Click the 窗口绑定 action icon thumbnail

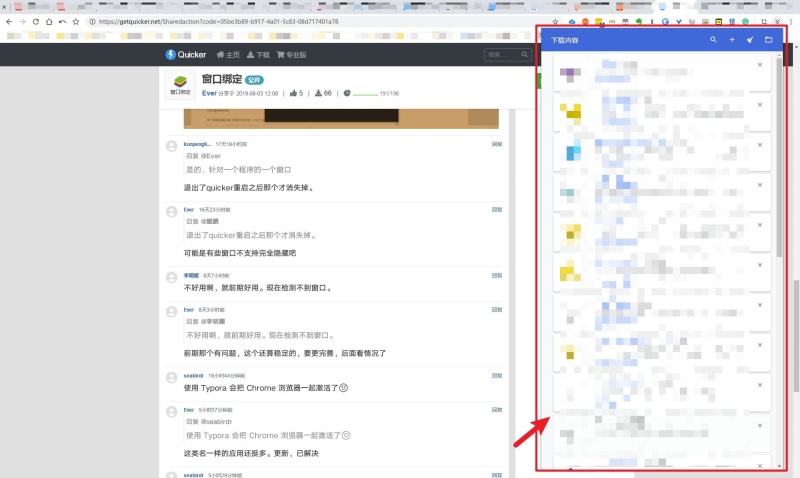point(180,84)
